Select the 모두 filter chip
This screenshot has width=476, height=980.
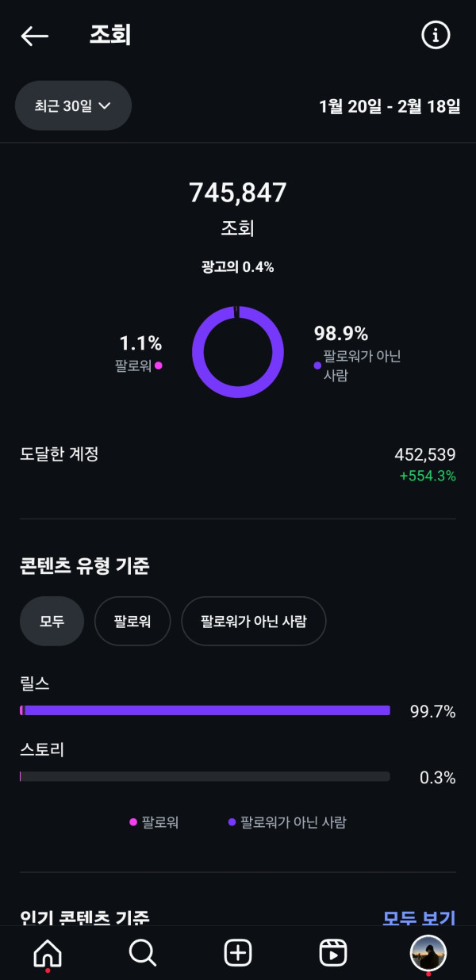[52, 621]
